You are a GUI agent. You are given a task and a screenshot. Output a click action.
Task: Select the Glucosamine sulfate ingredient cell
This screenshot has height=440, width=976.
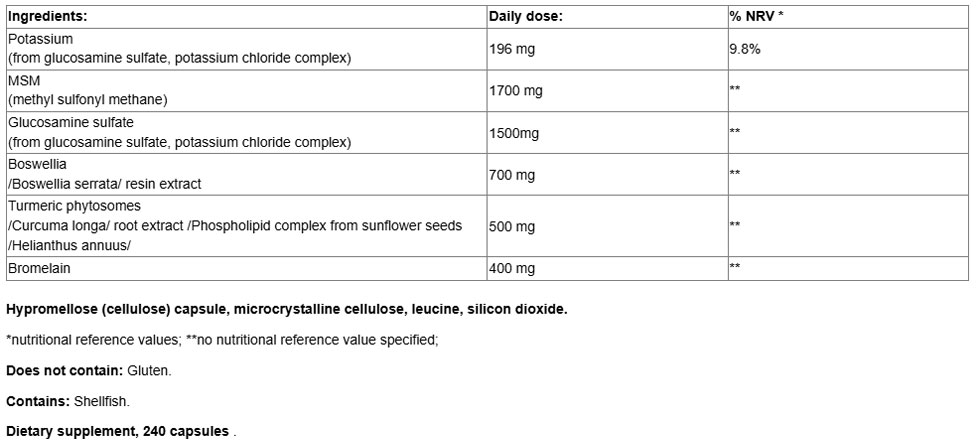point(179,132)
